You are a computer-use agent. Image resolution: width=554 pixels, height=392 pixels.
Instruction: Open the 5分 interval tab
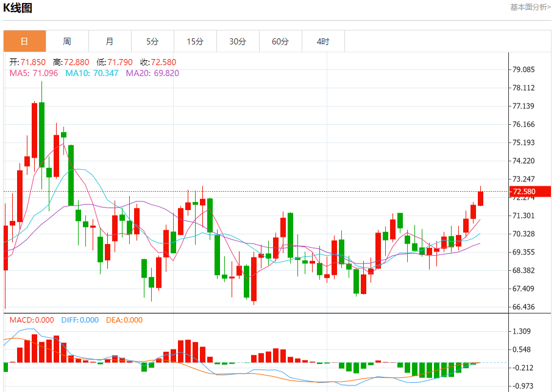click(152, 41)
